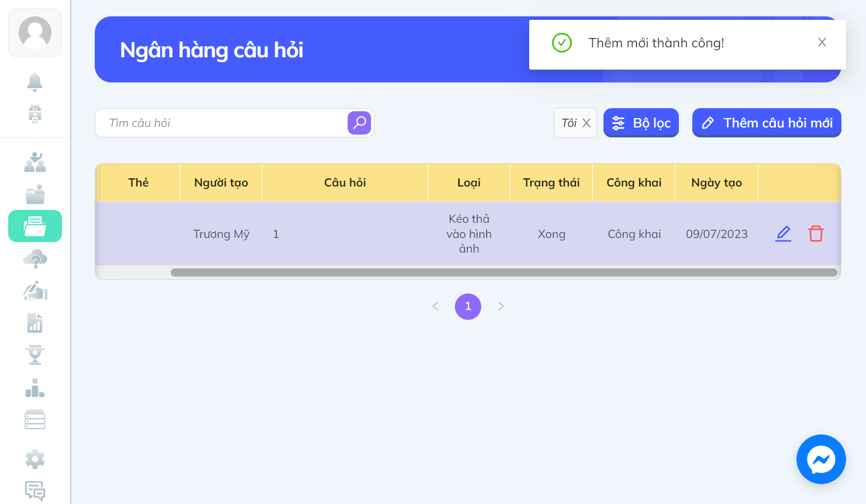This screenshot has width=866, height=504.
Task: Click the 'Trạng thái' column header
Action: point(551,182)
